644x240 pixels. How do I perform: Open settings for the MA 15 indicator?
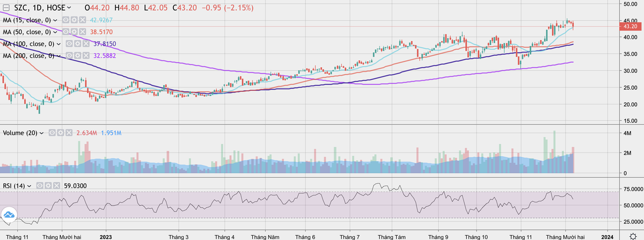tap(74, 20)
